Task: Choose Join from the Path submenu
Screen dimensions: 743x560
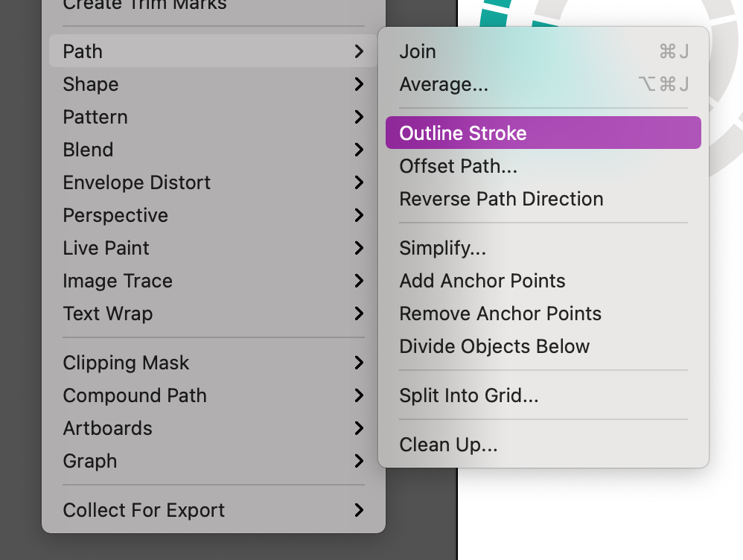Action: pyautogui.click(x=418, y=51)
